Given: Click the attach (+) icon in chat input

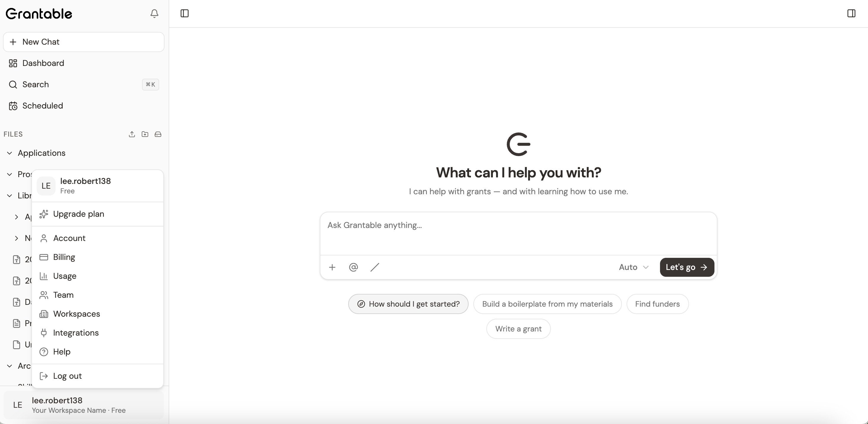Looking at the screenshot, I should point(332,267).
